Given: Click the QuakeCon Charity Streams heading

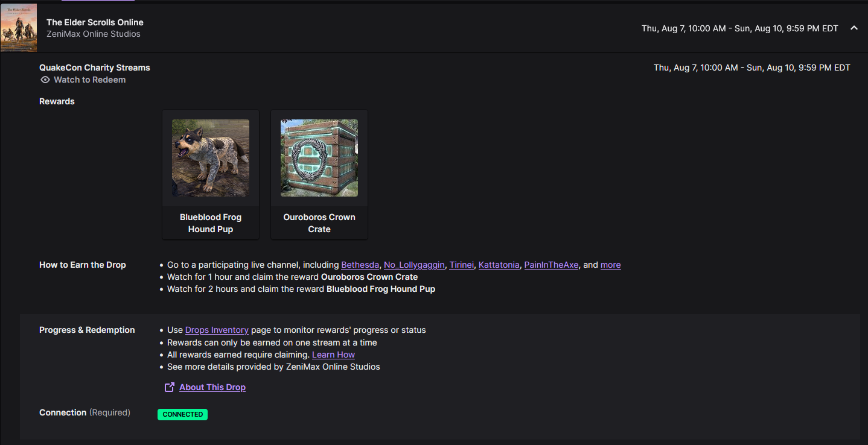Looking at the screenshot, I should click(x=95, y=68).
